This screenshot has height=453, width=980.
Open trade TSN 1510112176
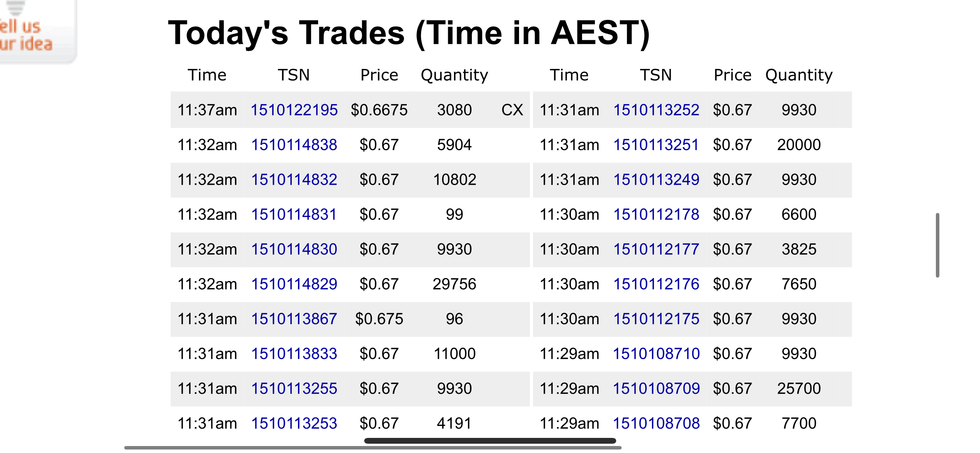pyautogui.click(x=656, y=284)
